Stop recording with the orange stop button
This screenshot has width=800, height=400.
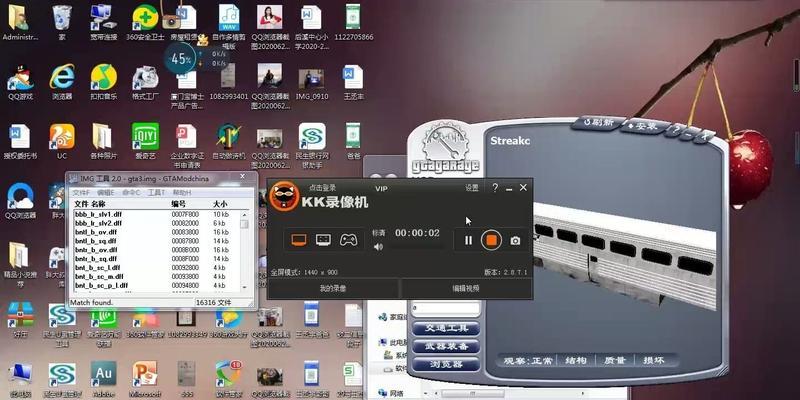click(491, 240)
